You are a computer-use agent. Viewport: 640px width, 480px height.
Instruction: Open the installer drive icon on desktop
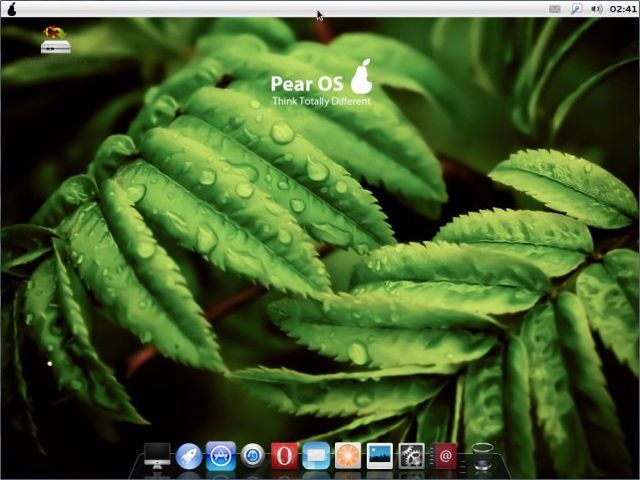(x=56, y=41)
